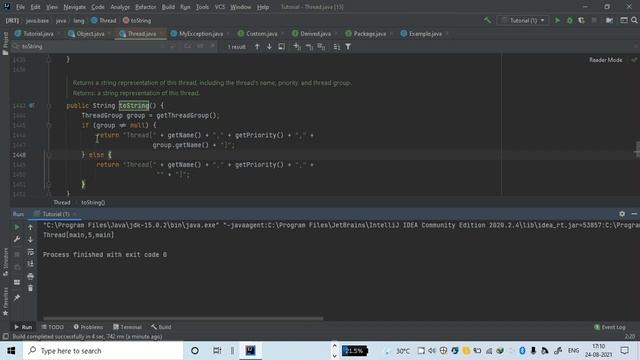Restore layout icon in Run panel sidebar
640x360 pixels.
pos(17,282)
